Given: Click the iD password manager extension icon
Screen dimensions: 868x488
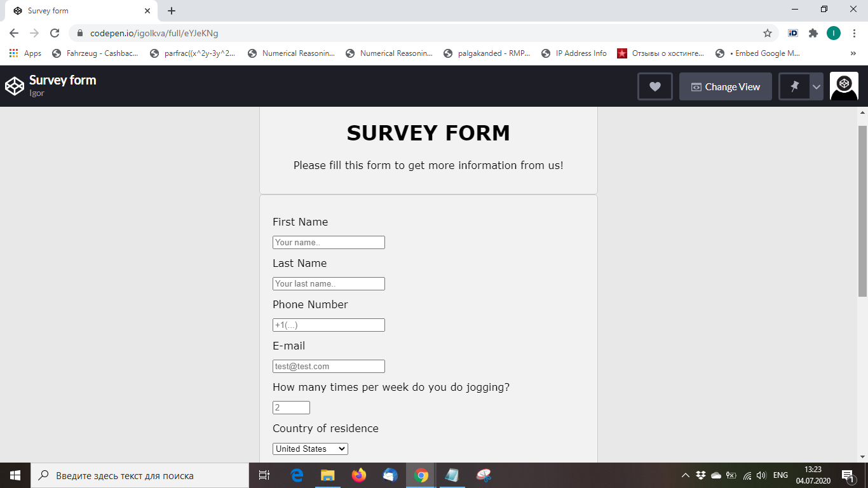Looking at the screenshot, I should 792,32.
